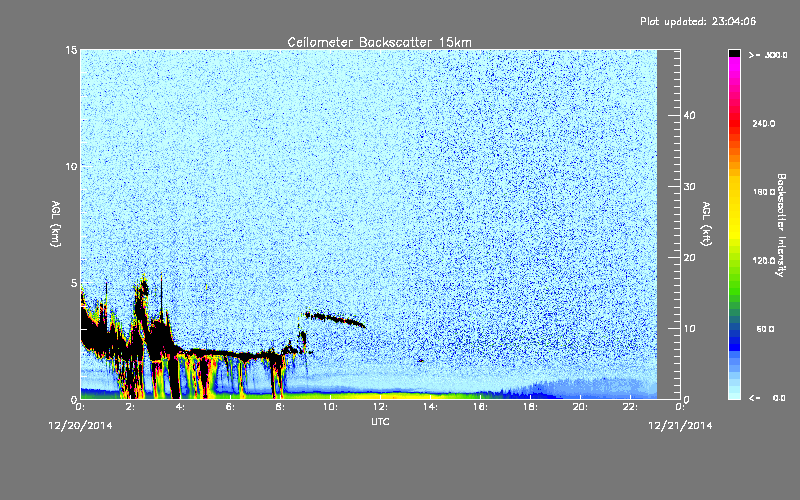The height and width of the screenshot is (500, 800).
Task: Click the '6:' hour tick label
Action: pyautogui.click(x=231, y=407)
